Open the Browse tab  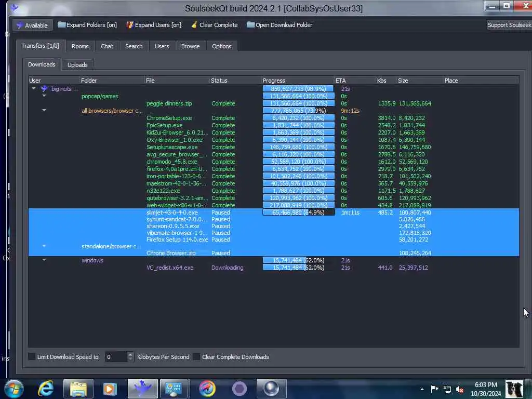coord(190,46)
